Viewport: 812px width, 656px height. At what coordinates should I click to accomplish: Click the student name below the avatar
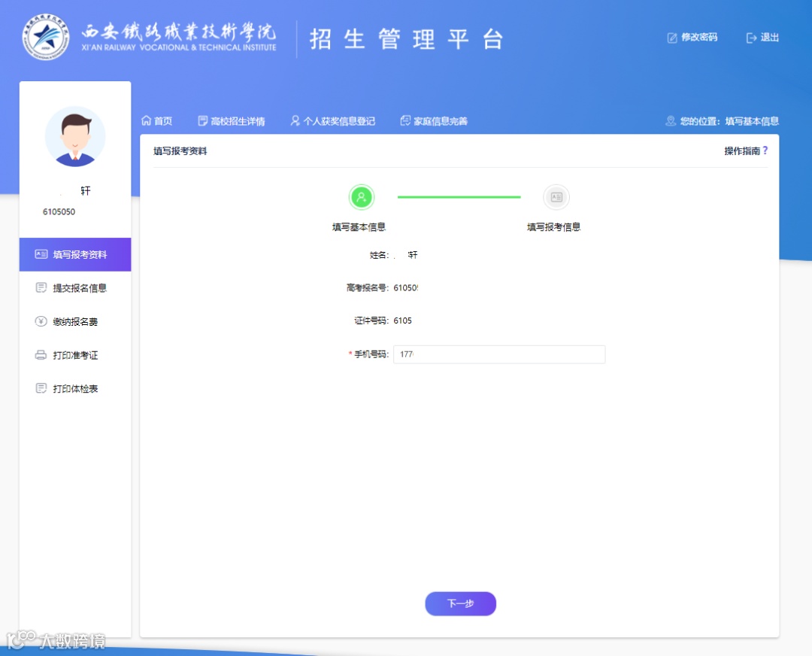point(75,190)
